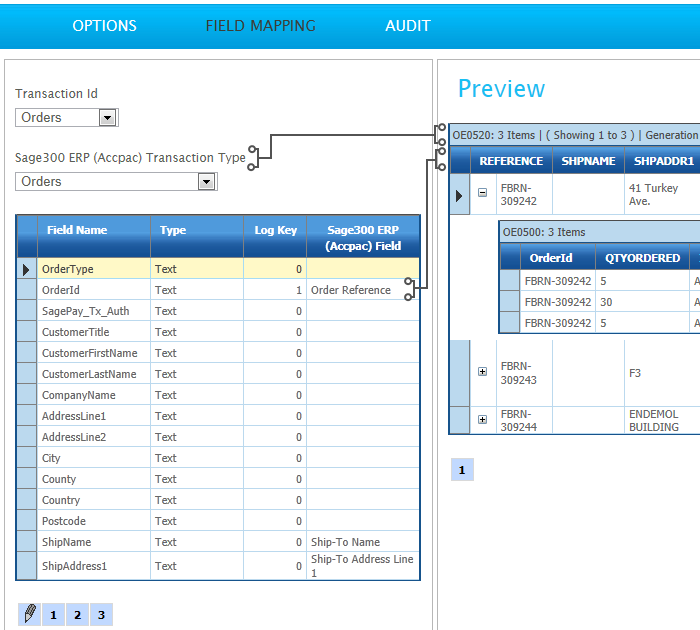The width and height of the screenshot is (700, 630).
Task: Go to page 2 of the field list
Action: point(77,615)
